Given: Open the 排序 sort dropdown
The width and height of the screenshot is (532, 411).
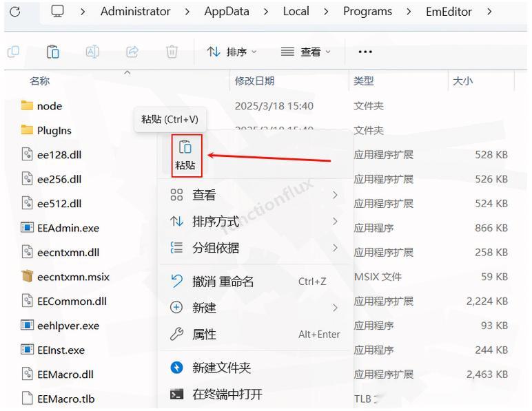Looking at the screenshot, I should [x=232, y=52].
